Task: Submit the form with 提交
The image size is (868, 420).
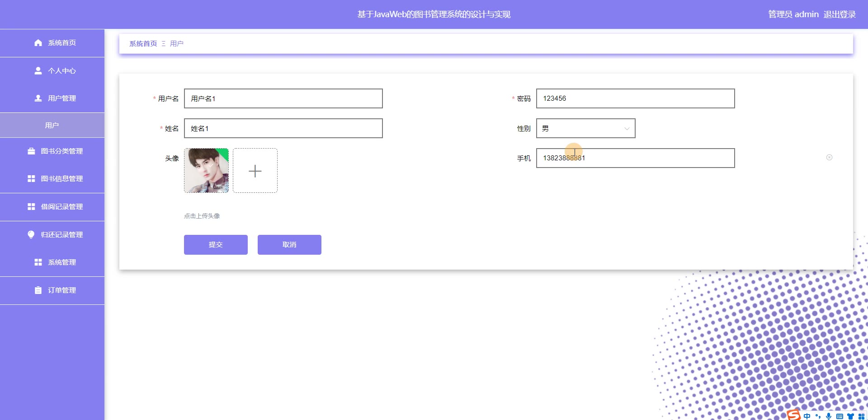Action: (x=216, y=245)
